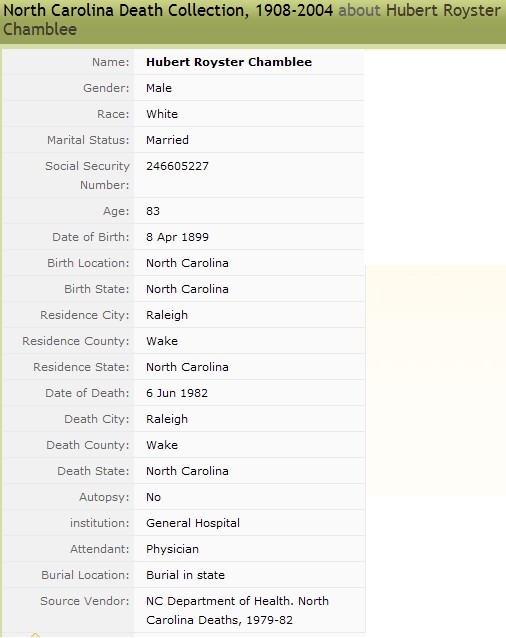Click the North Carolina Death Collection title
The height and width of the screenshot is (638, 506).
[168, 10]
